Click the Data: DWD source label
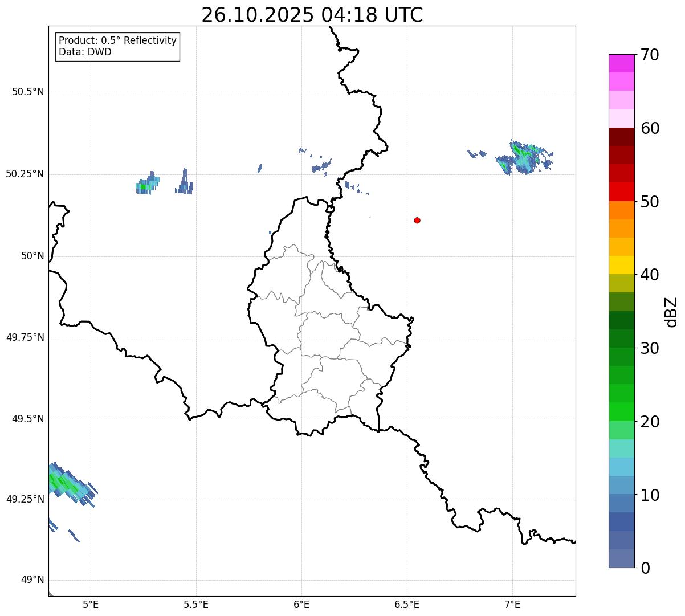This screenshot has height=616, width=685. tap(85, 52)
